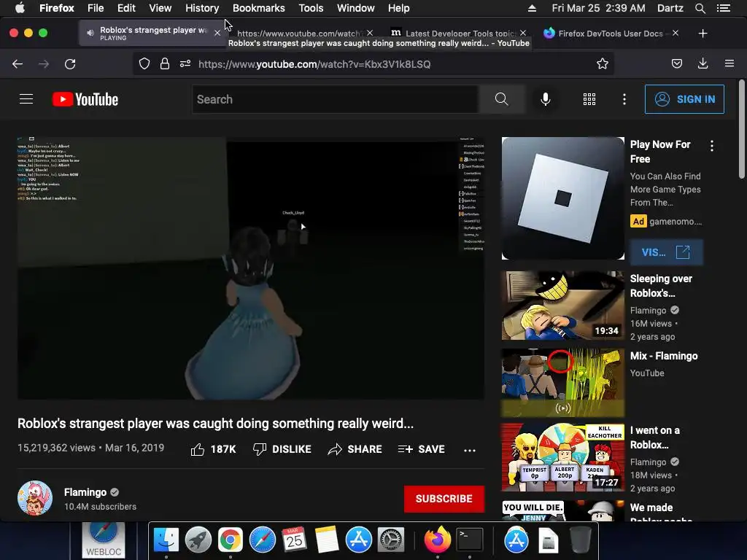Open the tracking protection shield icon
This screenshot has height=560, width=747.
tap(144, 64)
